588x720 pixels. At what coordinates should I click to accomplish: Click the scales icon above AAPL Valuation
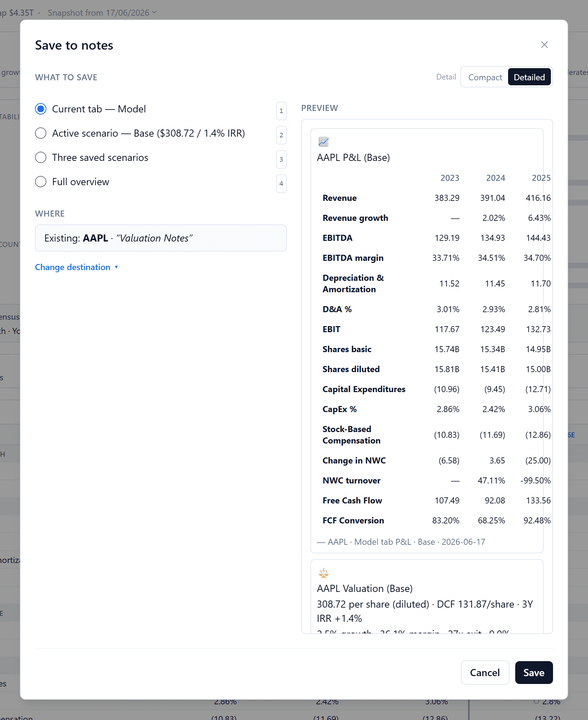click(x=324, y=573)
